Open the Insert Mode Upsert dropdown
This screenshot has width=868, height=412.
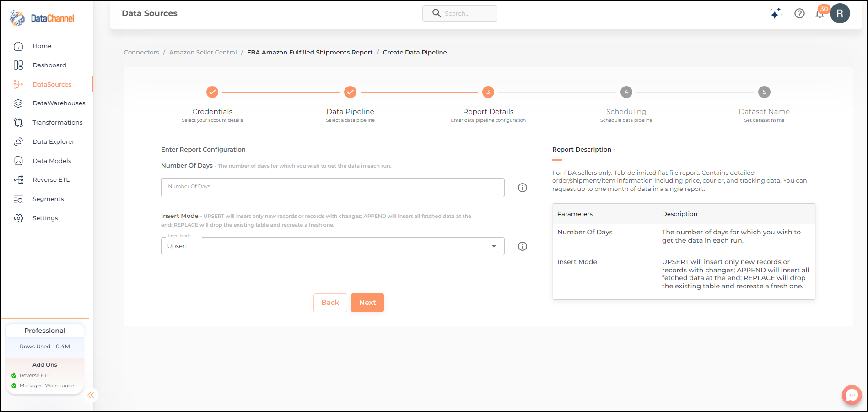point(333,246)
